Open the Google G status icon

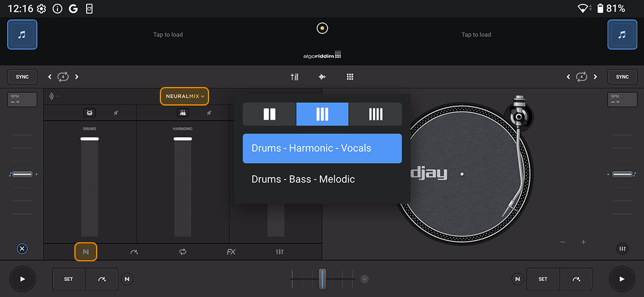pyautogui.click(x=73, y=8)
